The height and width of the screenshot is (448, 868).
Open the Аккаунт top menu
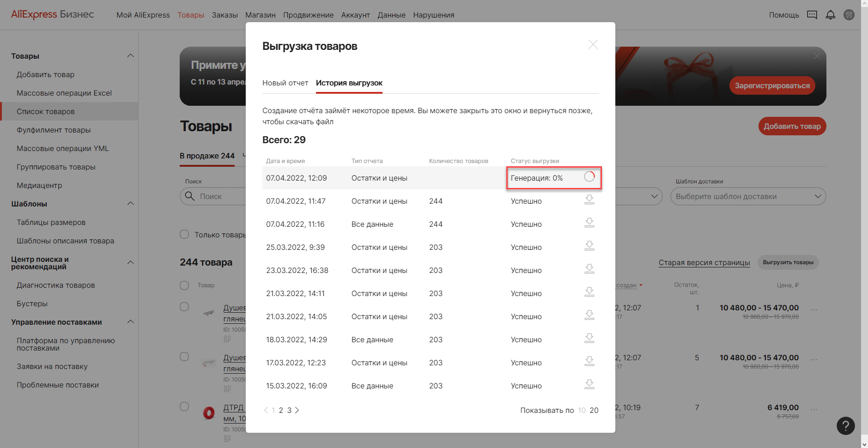(356, 15)
